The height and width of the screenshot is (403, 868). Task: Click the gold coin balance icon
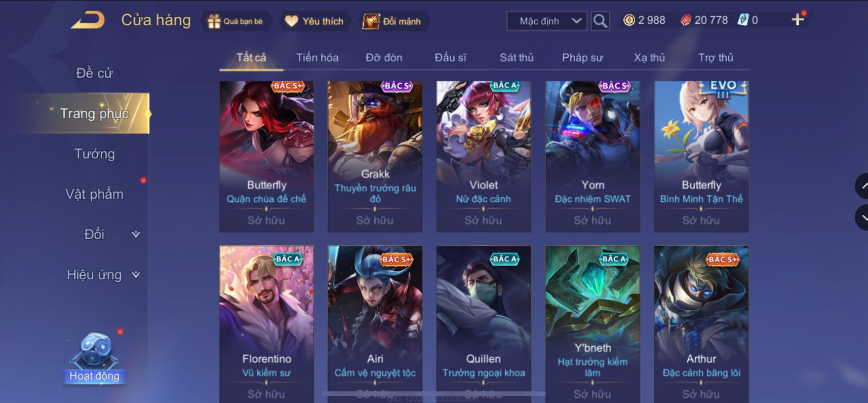(629, 20)
